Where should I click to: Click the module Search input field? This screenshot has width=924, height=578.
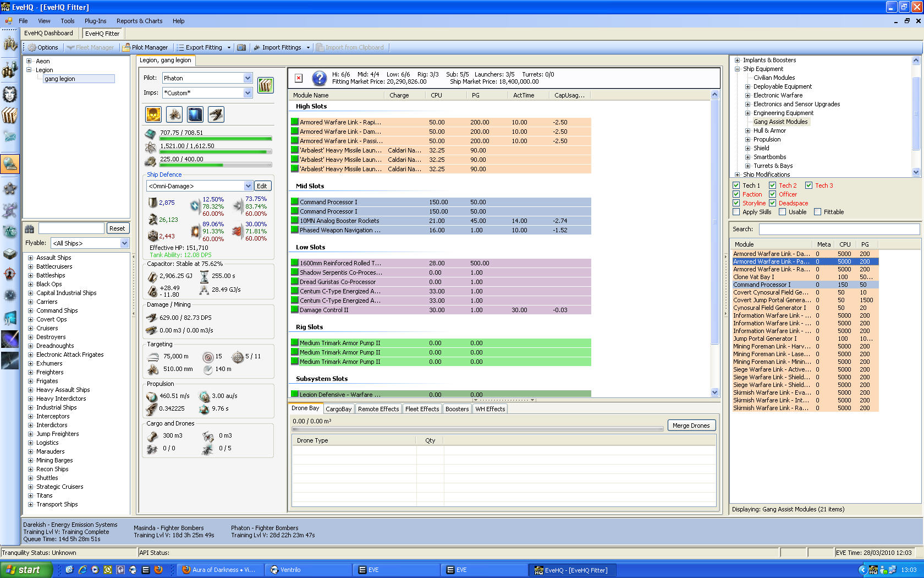click(839, 229)
